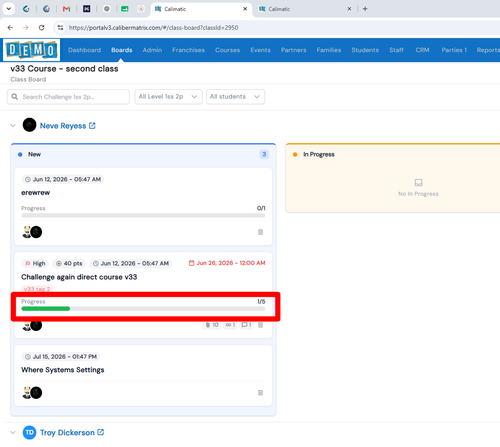Open the Courses menu item
This screenshot has width=500, height=447.
click(227, 50)
